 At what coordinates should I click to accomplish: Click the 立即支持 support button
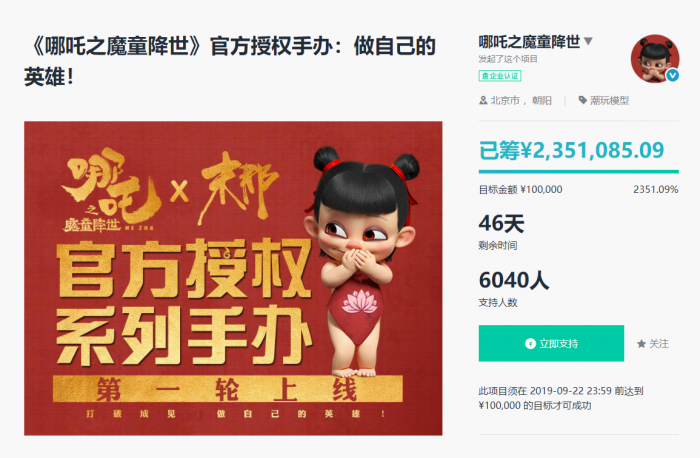pyautogui.click(x=551, y=343)
